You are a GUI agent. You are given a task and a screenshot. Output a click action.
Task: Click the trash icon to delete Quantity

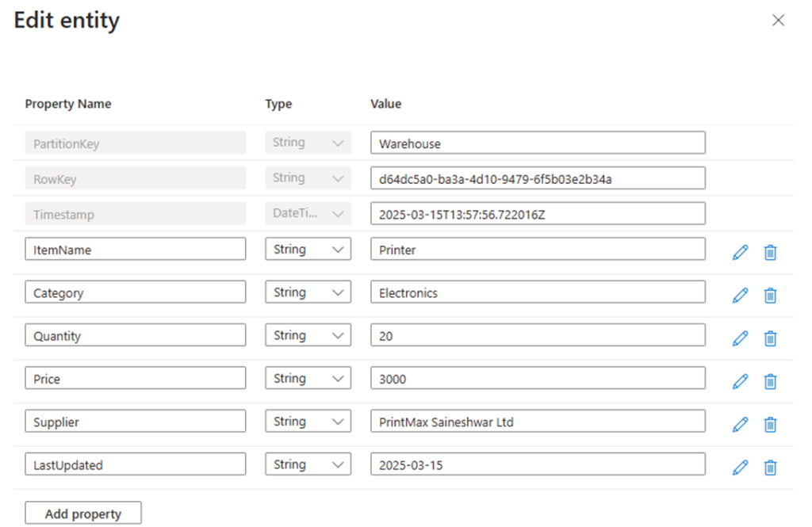770,338
